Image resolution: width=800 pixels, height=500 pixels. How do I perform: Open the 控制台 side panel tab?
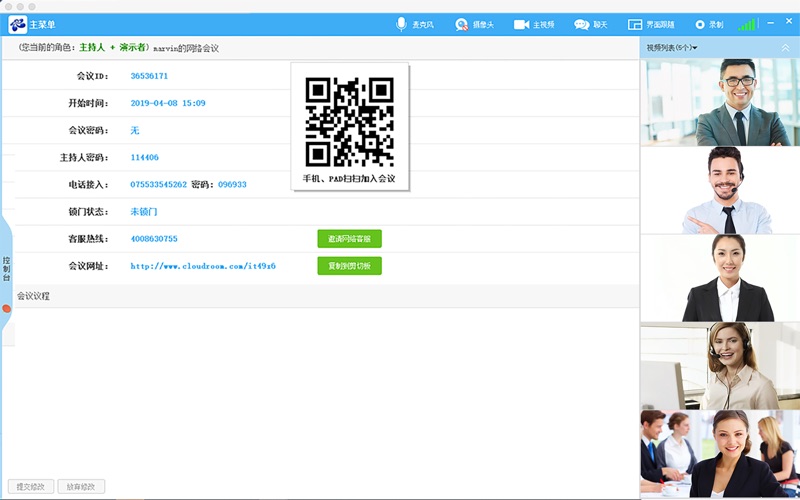[x=6, y=269]
